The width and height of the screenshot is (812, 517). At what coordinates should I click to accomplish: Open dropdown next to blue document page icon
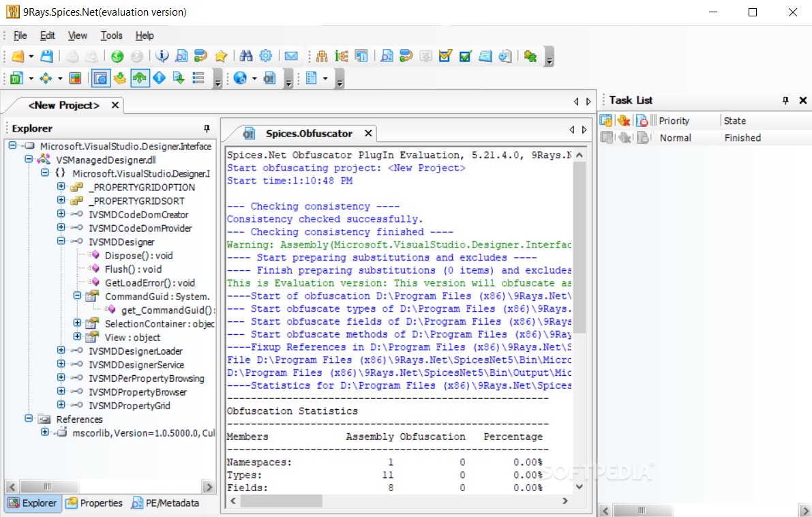[x=325, y=78]
